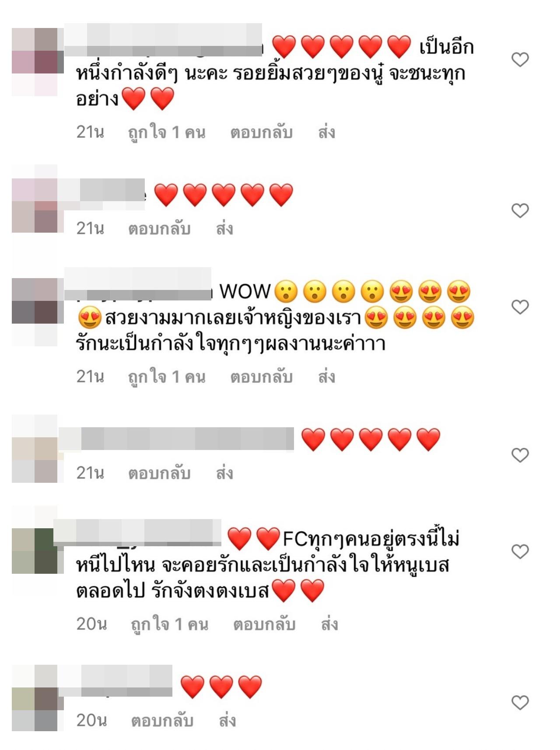Open ถูกใจ 1 คน under FC comment
This screenshot has width=560, height=750.
169,625
